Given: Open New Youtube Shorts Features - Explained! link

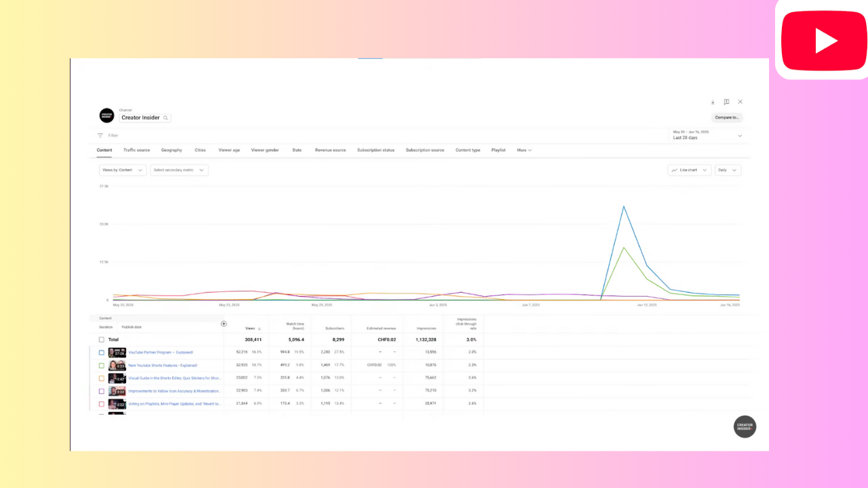Looking at the screenshot, I should [x=163, y=365].
